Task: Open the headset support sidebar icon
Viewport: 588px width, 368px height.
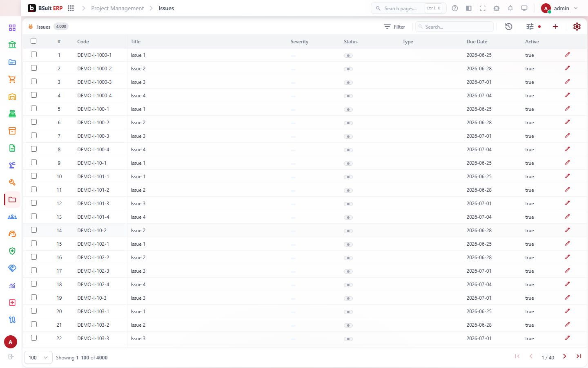Action: tap(12, 234)
